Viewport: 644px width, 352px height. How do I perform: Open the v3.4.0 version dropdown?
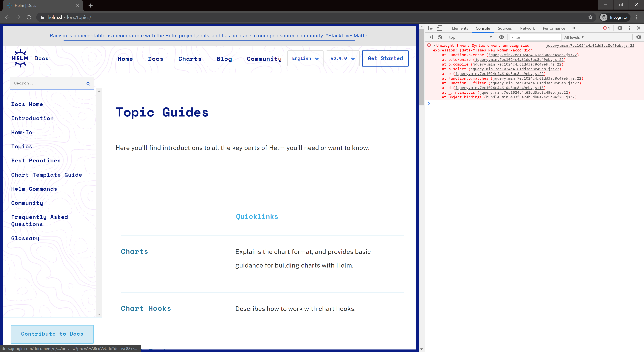coord(342,58)
